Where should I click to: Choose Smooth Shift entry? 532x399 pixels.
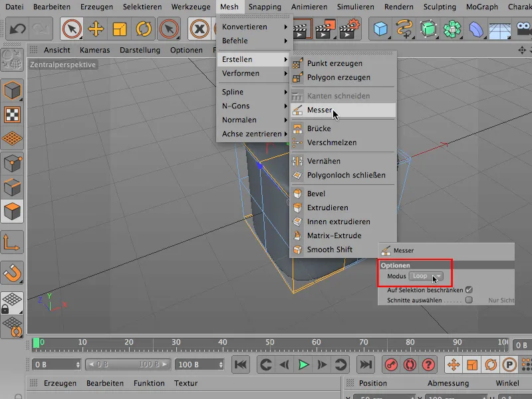[342, 249]
